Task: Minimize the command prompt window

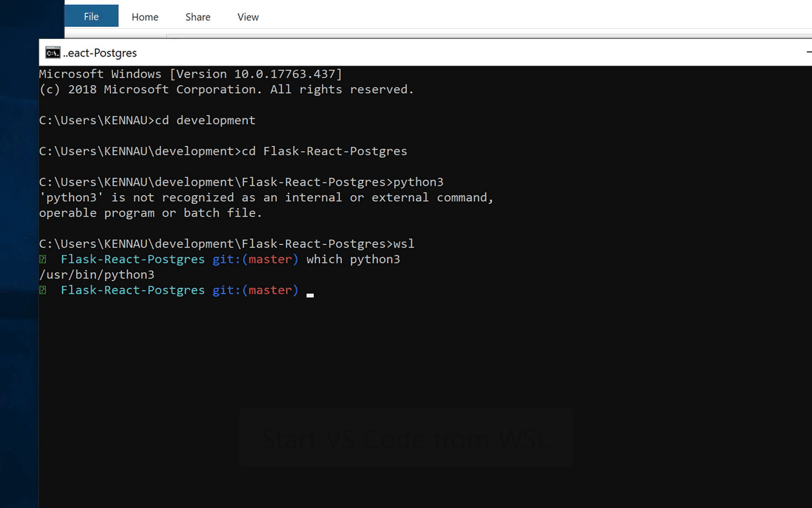Action: tap(808, 52)
